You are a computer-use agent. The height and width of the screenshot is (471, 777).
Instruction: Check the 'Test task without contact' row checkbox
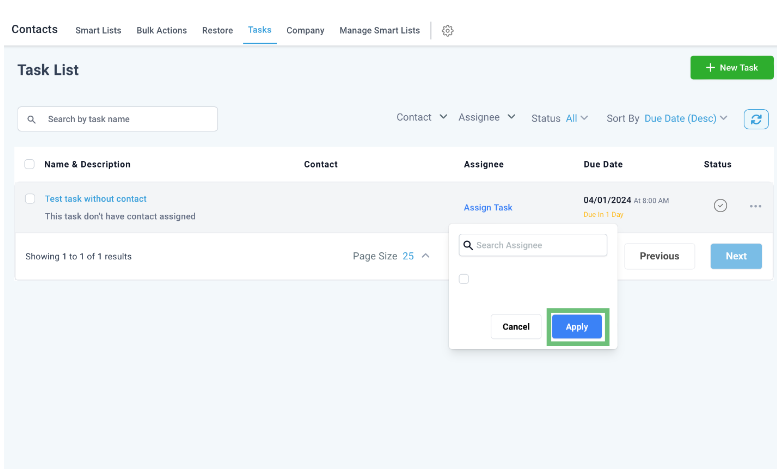[30, 199]
